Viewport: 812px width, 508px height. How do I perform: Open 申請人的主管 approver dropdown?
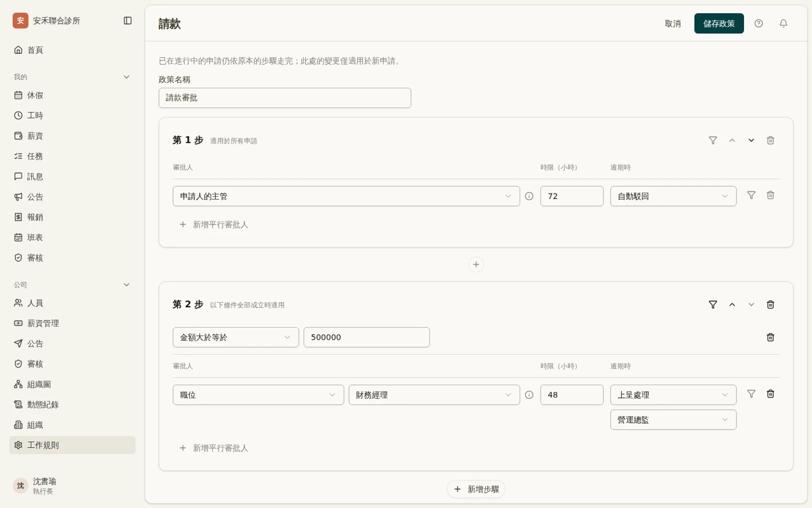[346, 196]
